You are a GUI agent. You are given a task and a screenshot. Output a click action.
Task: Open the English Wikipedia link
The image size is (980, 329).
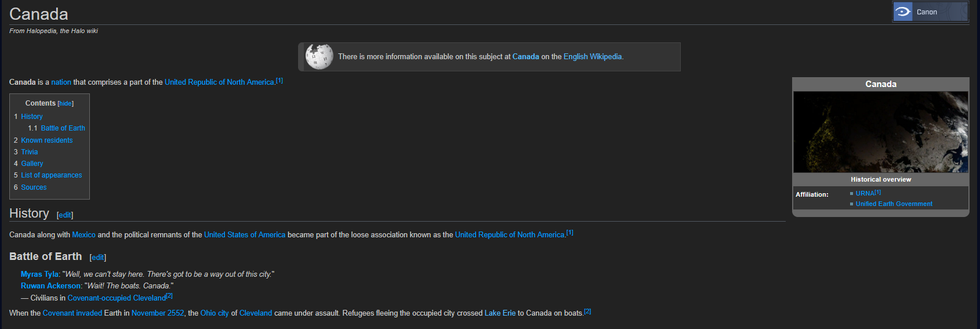pyautogui.click(x=592, y=57)
